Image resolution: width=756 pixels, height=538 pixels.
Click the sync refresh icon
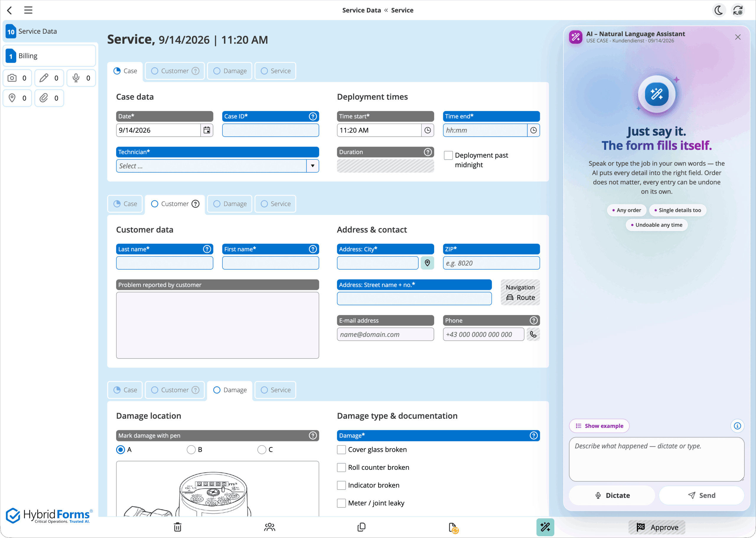pyautogui.click(x=738, y=10)
